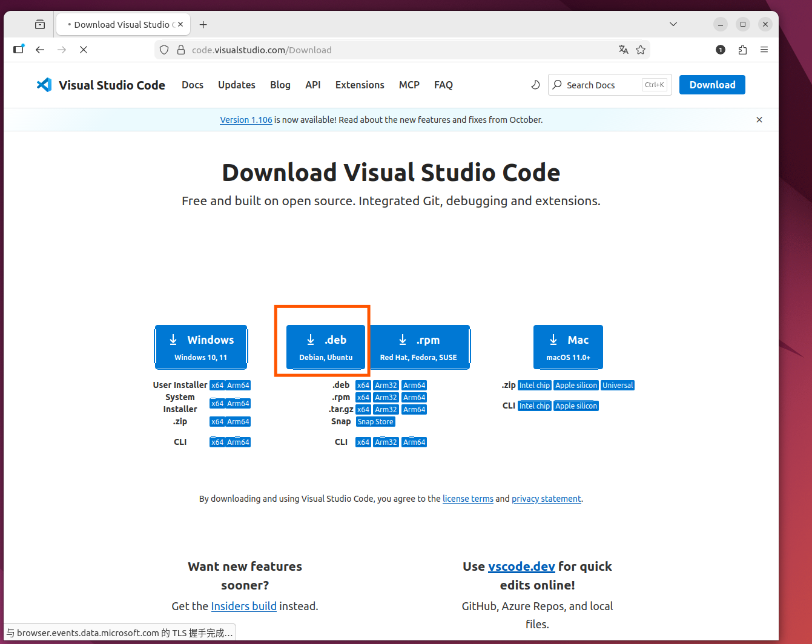Click the padlock site security icon
Image resolution: width=812 pixels, height=644 pixels.
(x=180, y=50)
